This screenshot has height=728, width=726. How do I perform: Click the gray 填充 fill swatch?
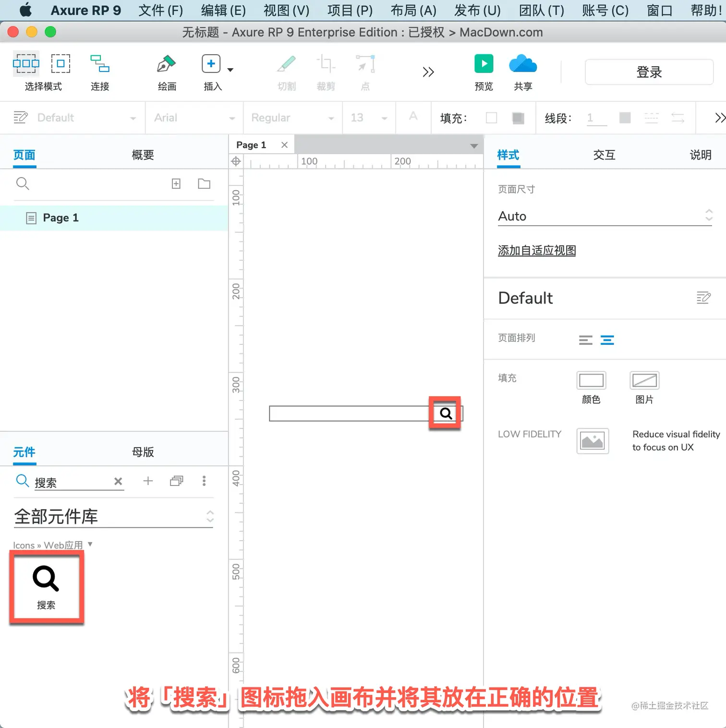[x=518, y=118]
